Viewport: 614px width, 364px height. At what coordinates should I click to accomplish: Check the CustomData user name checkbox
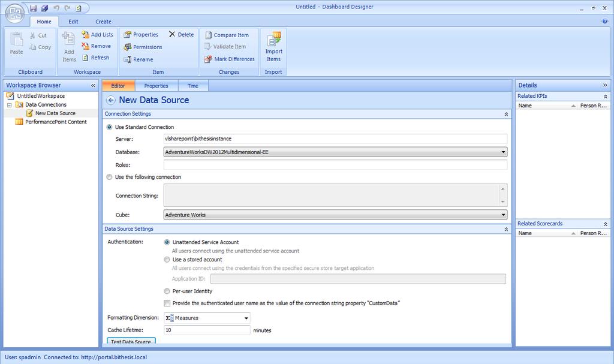pyautogui.click(x=167, y=303)
